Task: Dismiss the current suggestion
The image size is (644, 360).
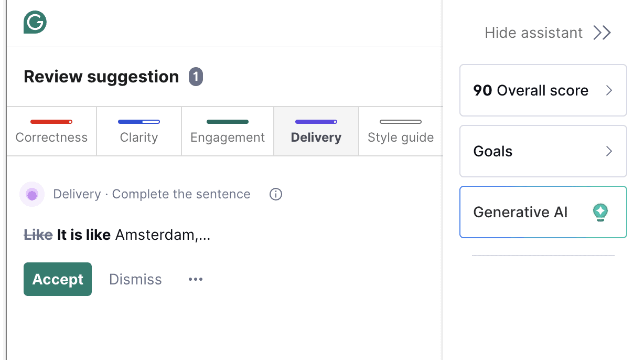Action: pyautogui.click(x=135, y=279)
